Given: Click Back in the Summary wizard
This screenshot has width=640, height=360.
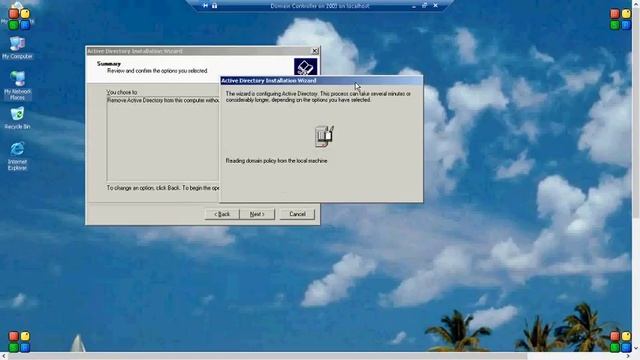Looking at the screenshot, I should coord(222,214).
